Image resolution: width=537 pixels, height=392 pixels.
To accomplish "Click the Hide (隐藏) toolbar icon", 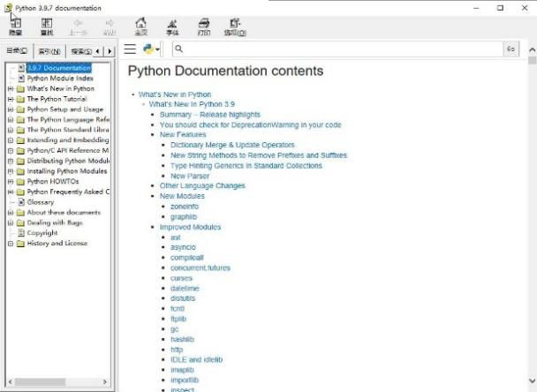I will [x=15, y=26].
